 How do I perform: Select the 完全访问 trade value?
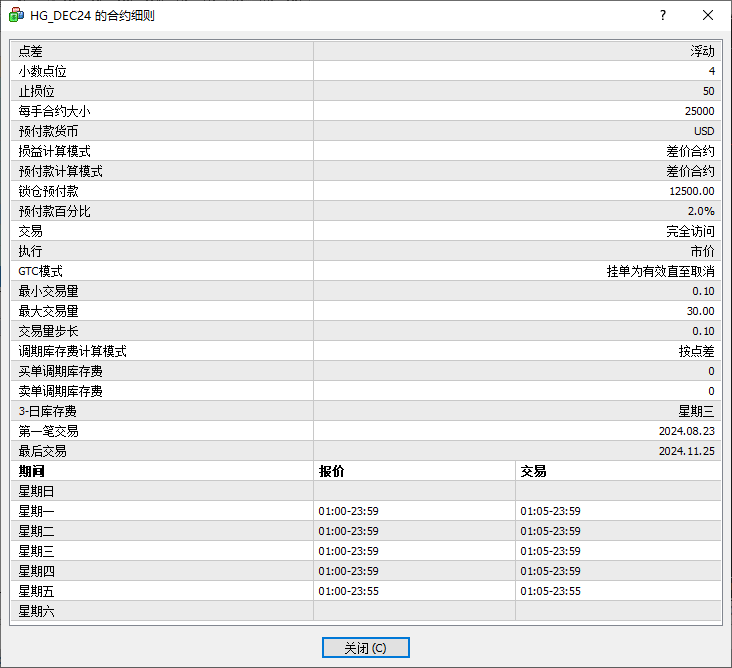[x=690, y=232]
